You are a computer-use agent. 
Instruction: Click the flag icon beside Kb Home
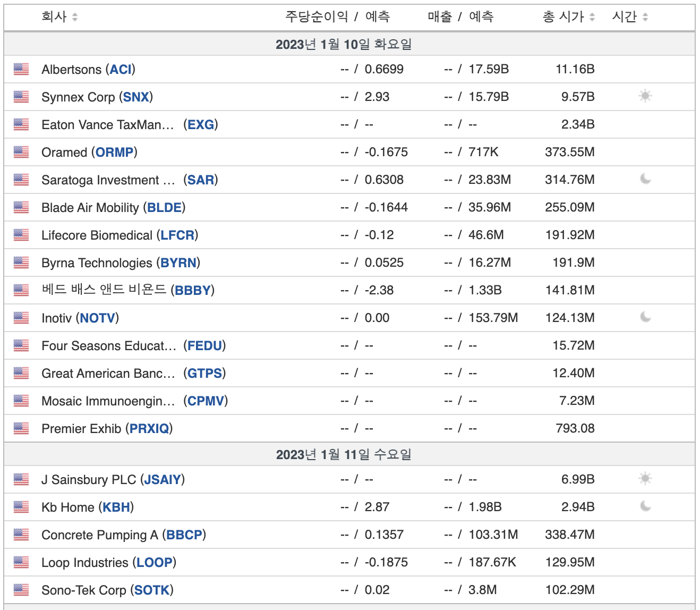tap(21, 507)
